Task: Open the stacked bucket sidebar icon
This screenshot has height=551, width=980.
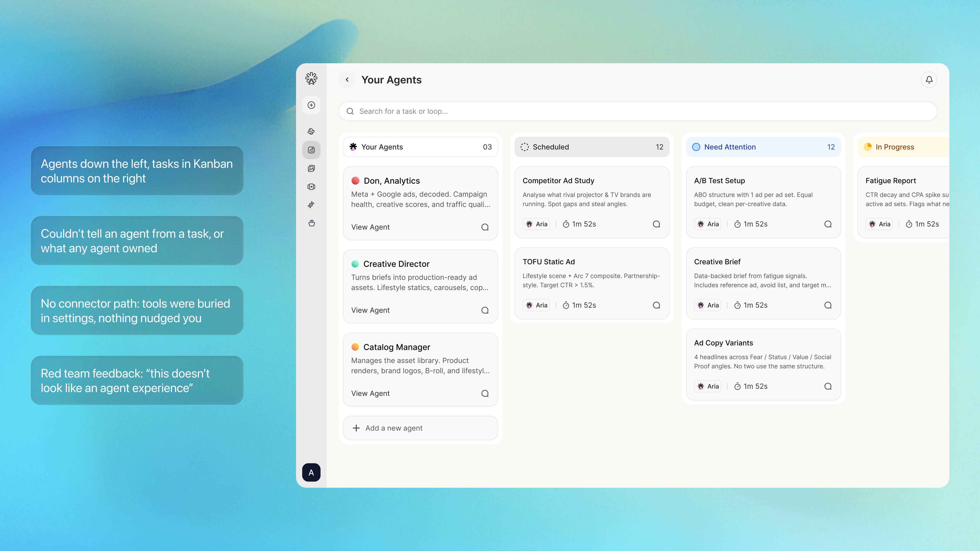Action: pyautogui.click(x=311, y=223)
